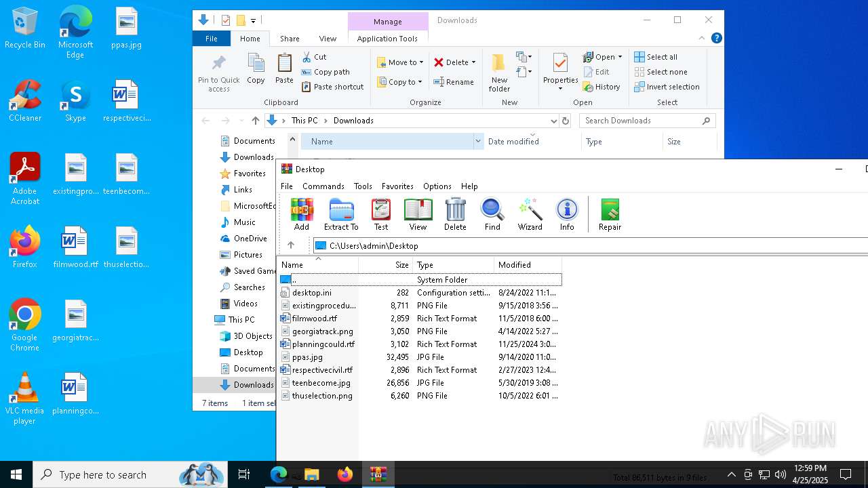Create a New folder from Explorer ribbon
868x488 pixels.
499,73
